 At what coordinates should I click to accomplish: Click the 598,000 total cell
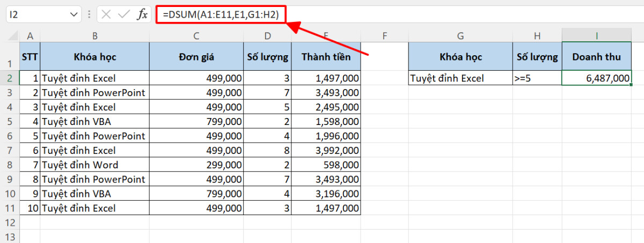pyautogui.click(x=326, y=165)
